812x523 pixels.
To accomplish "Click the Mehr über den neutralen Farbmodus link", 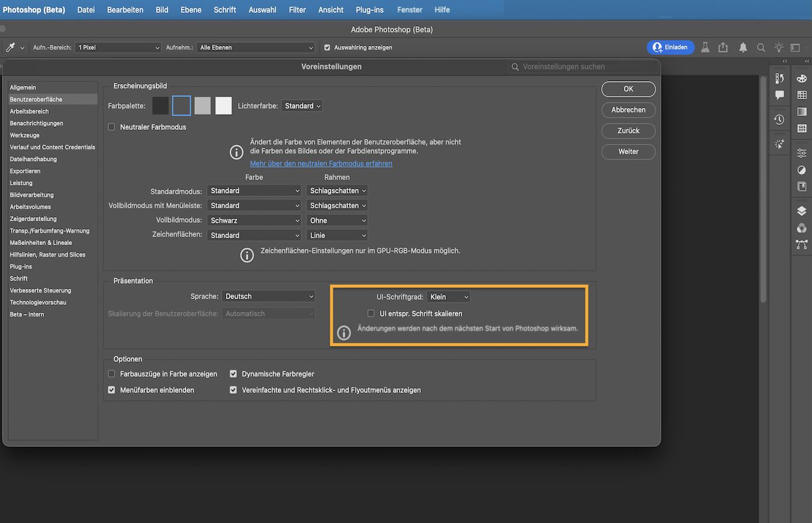I will point(321,163).
